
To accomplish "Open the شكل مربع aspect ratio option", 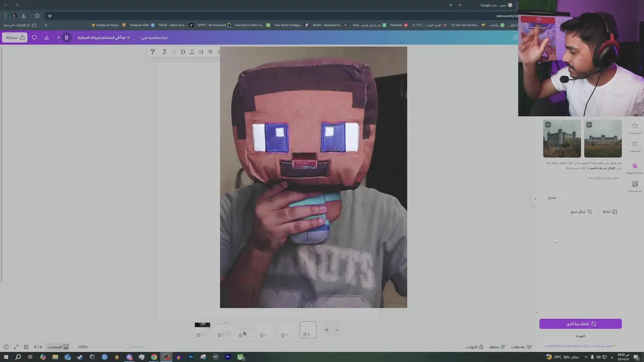I will (581, 212).
